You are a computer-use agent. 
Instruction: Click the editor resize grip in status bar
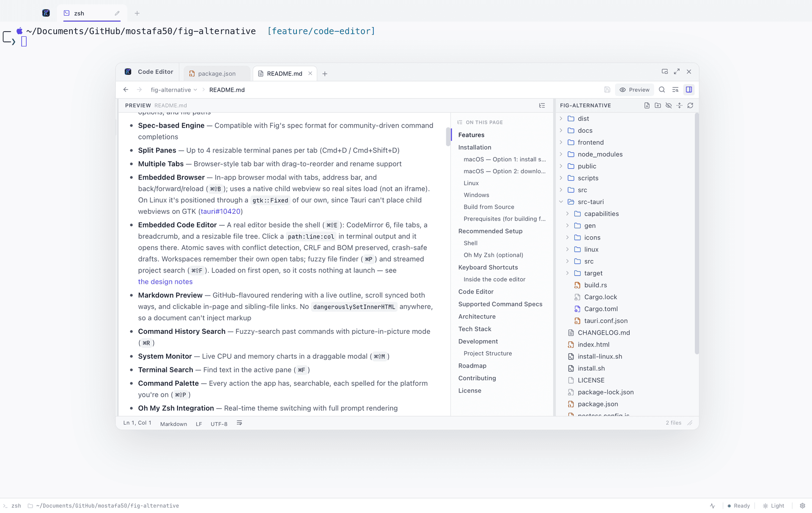click(x=690, y=423)
